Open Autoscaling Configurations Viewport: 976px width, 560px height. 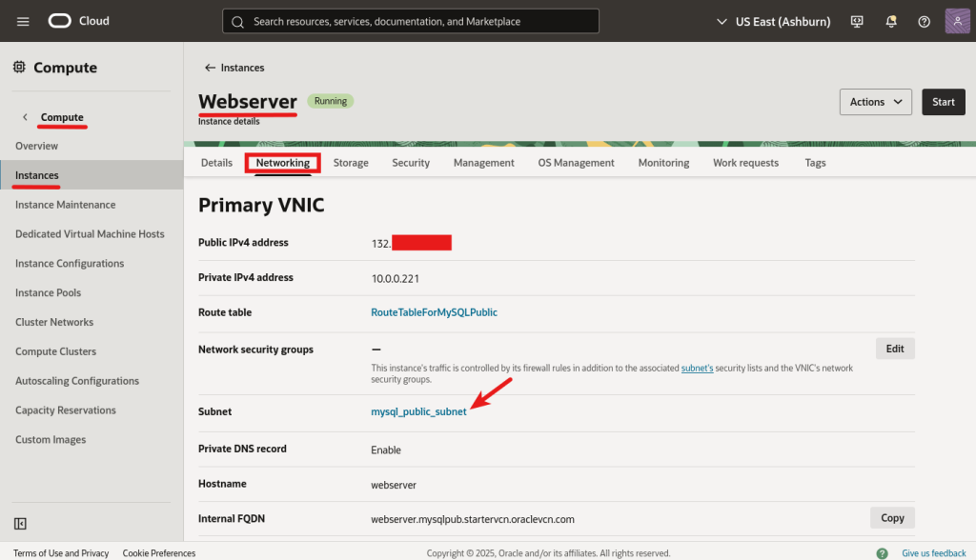pyautogui.click(x=77, y=380)
